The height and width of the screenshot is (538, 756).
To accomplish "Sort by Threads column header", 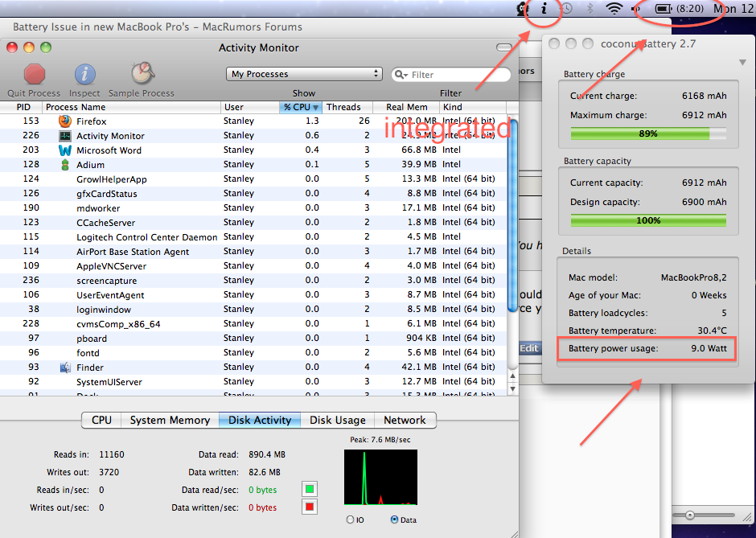I will [x=347, y=107].
